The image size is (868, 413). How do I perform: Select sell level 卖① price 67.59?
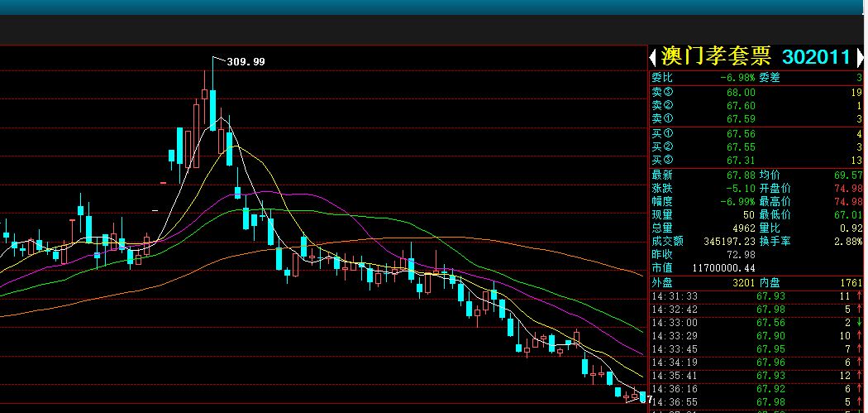(741, 119)
